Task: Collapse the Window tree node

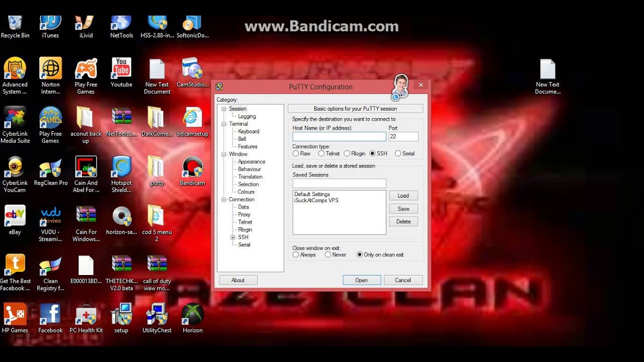Action: (224, 154)
